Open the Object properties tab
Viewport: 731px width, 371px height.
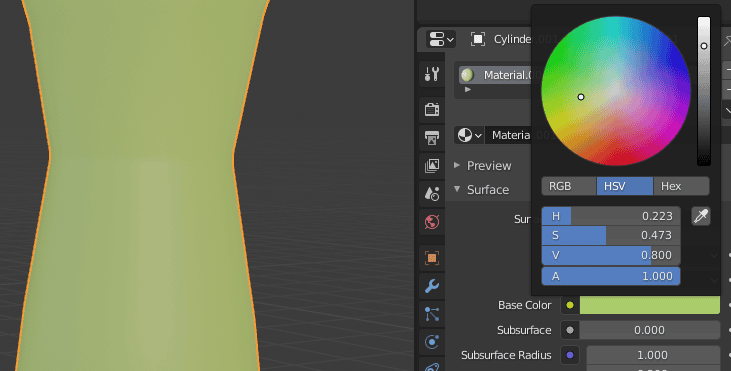(x=432, y=258)
